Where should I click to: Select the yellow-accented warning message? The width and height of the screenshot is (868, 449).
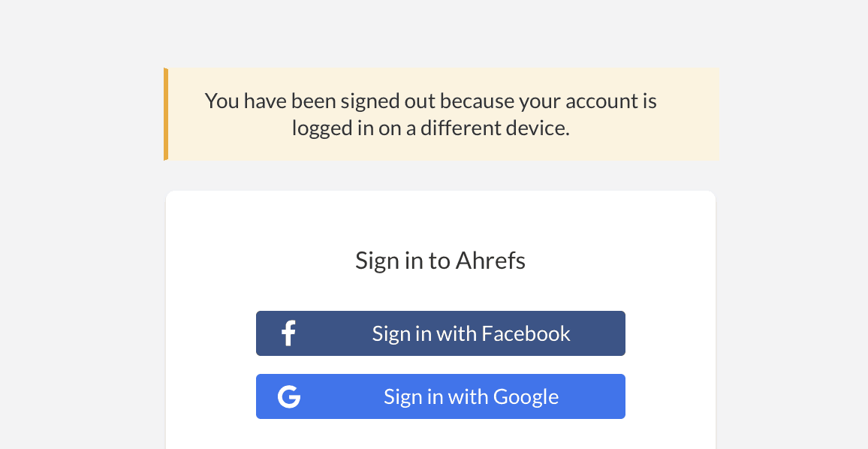tap(442, 113)
